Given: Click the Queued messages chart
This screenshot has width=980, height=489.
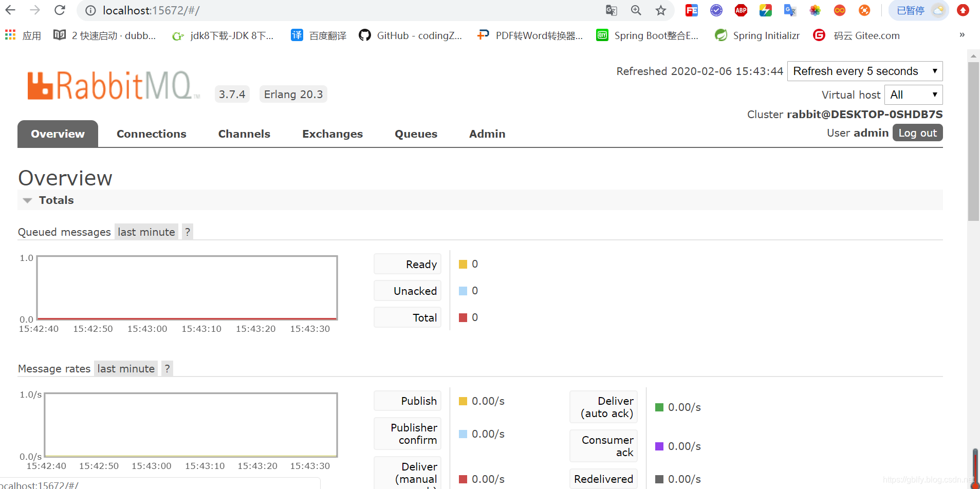Looking at the screenshot, I should click(187, 288).
